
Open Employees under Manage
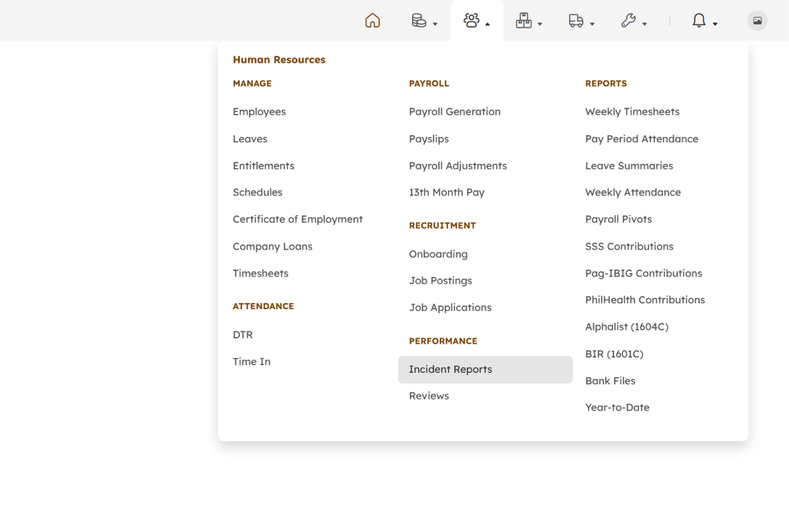pyautogui.click(x=259, y=112)
